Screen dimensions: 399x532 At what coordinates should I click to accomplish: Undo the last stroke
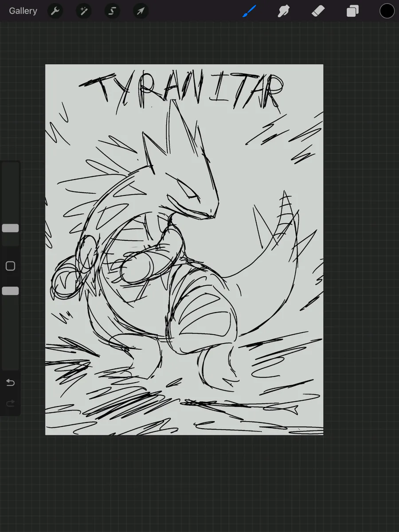pyautogui.click(x=10, y=383)
